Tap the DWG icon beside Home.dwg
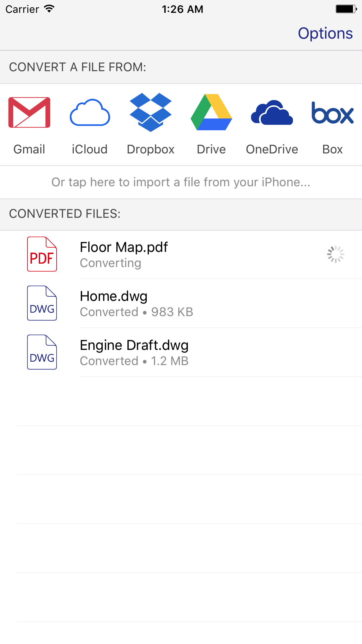362x644 pixels. click(x=42, y=303)
